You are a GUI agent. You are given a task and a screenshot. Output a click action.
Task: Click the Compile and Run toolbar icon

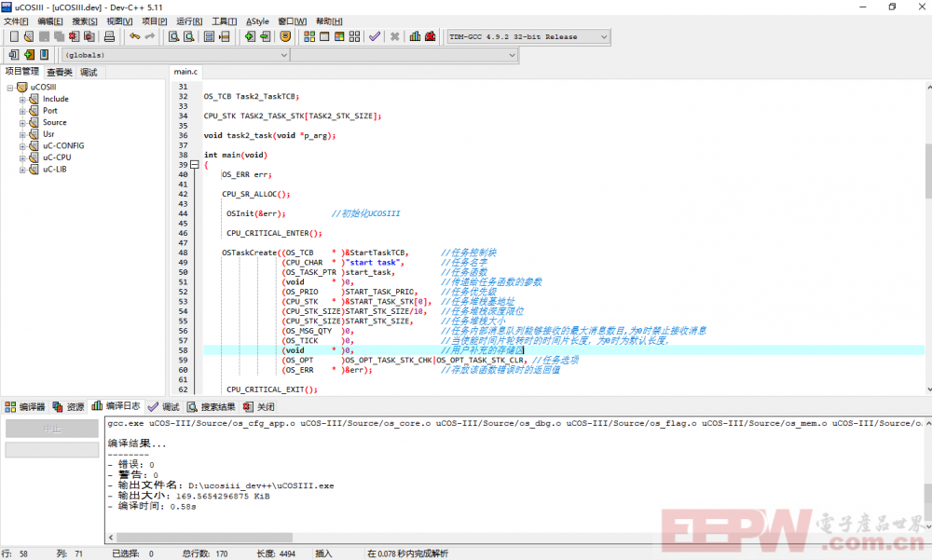point(339,37)
